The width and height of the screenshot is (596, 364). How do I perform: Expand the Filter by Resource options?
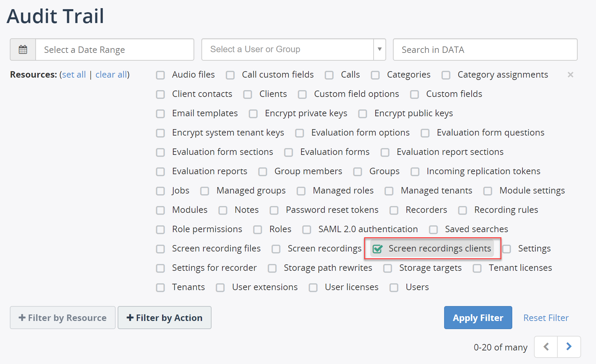63,318
